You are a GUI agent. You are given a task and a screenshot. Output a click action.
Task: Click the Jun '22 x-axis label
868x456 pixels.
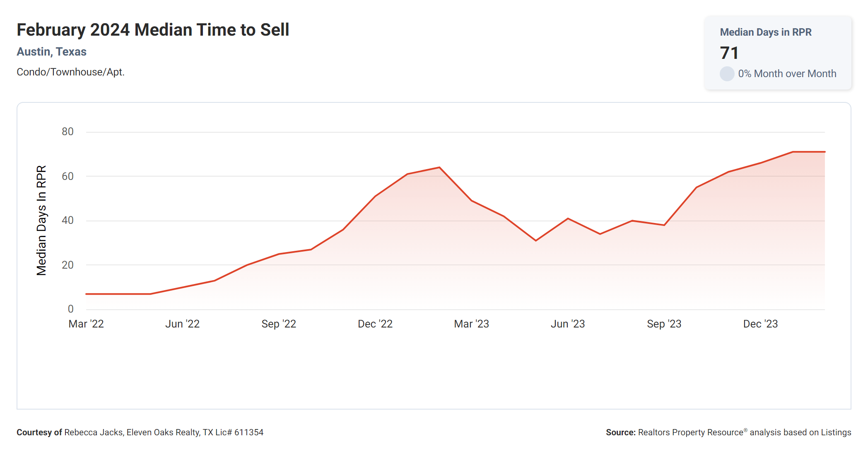point(182,324)
